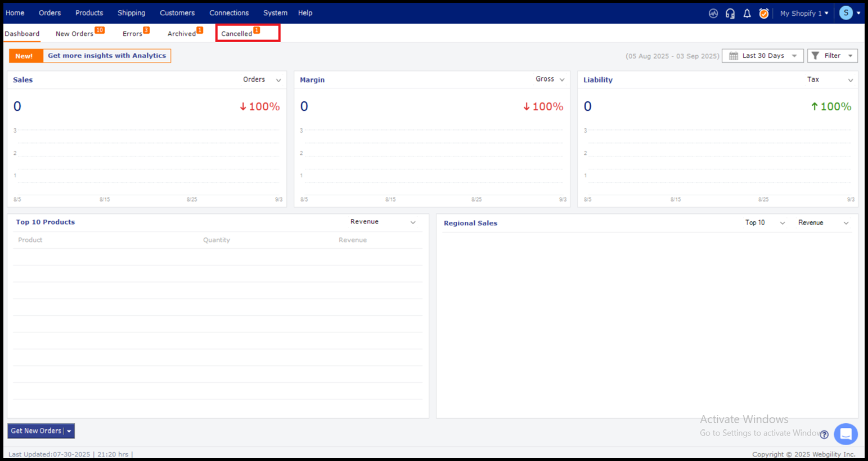Click the Liability up 100% indicator

coord(831,106)
